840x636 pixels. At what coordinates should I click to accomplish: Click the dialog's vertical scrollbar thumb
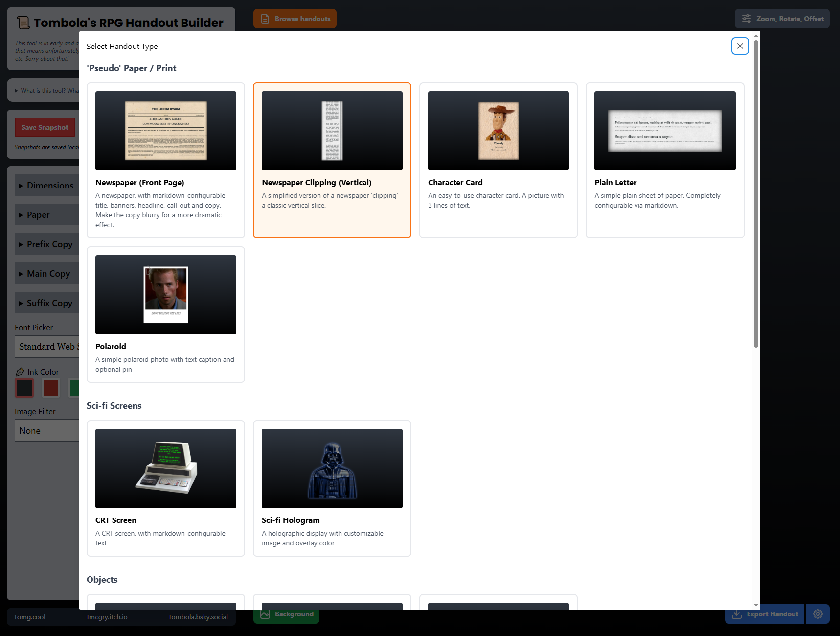tap(756, 194)
